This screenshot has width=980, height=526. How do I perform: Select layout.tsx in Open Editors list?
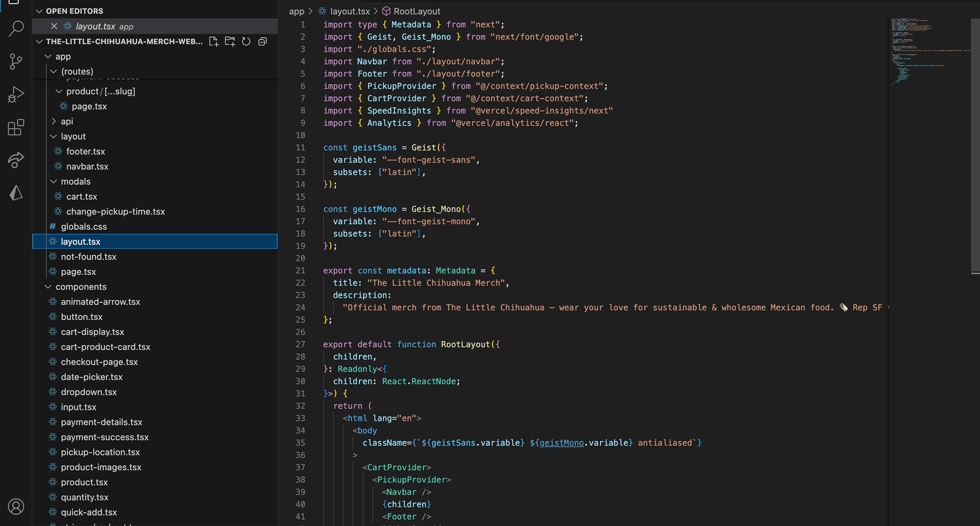point(155,26)
